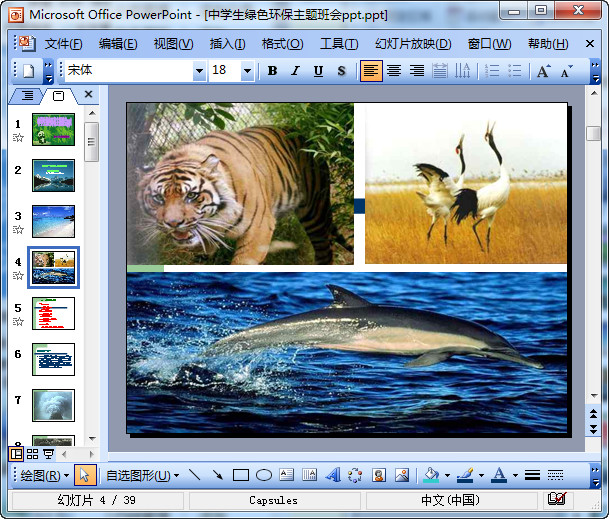The height and width of the screenshot is (519, 609).
Task: Open the 视图(V) menu
Action: 173,44
